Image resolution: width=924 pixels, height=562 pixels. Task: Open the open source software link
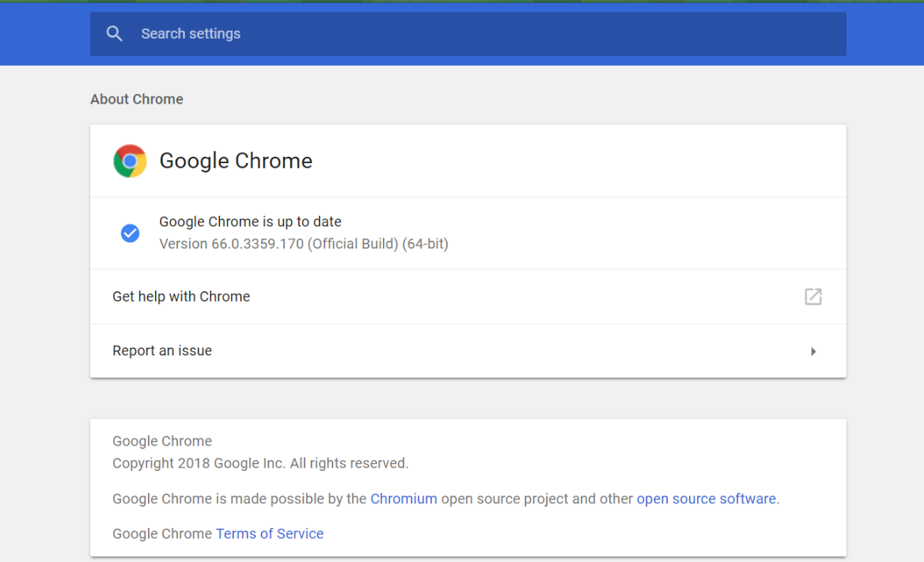click(x=706, y=499)
